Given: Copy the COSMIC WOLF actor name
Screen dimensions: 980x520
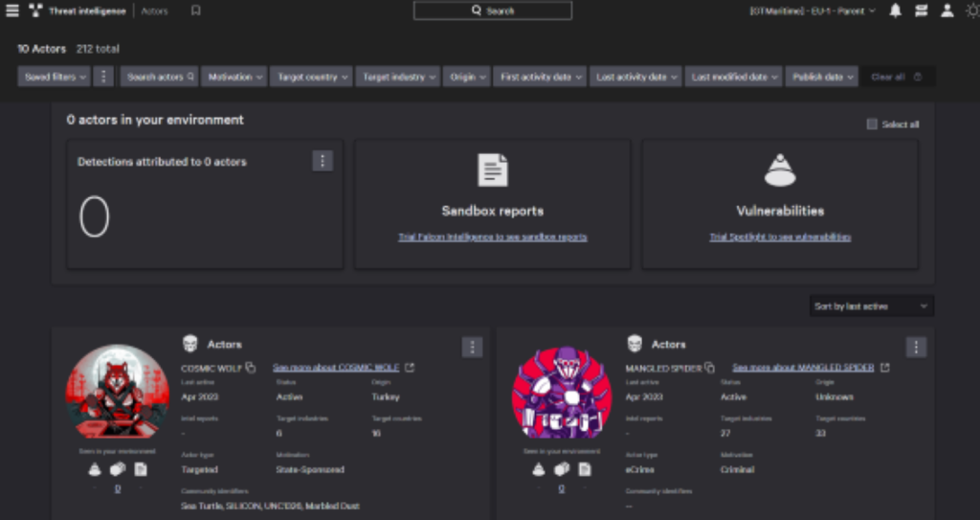Looking at the screenshot, I should pyautogui.click(x=251, y=368).
